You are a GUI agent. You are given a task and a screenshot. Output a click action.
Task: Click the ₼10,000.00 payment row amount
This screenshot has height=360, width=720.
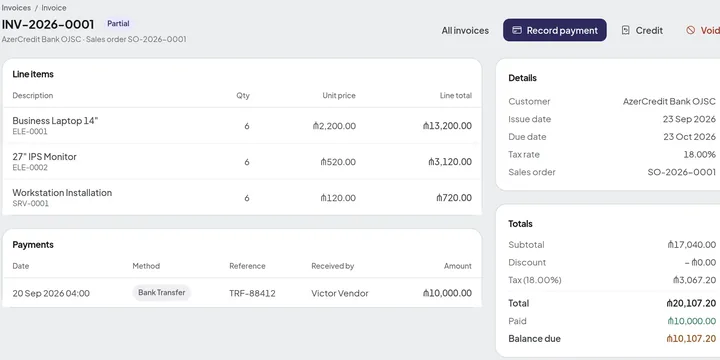pyautogui.click(x=447, y=293)
